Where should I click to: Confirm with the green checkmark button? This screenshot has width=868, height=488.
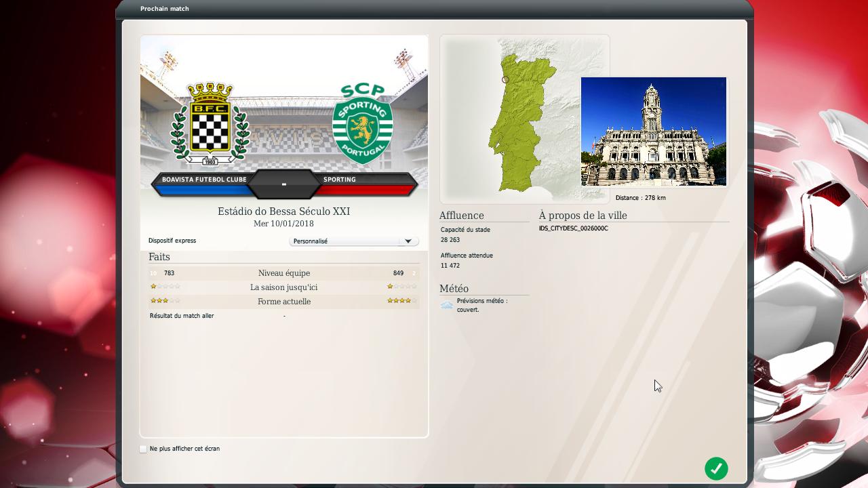pyautogui.click(x=716, y=468)
